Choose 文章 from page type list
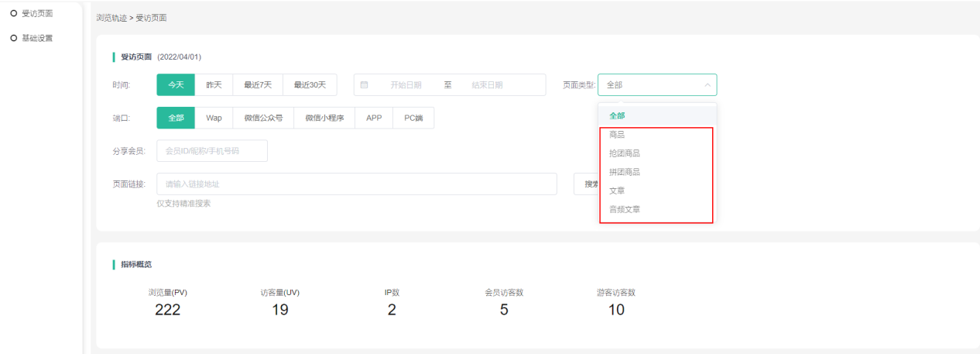This screenshot has height=354, width=980. (617, 191)
